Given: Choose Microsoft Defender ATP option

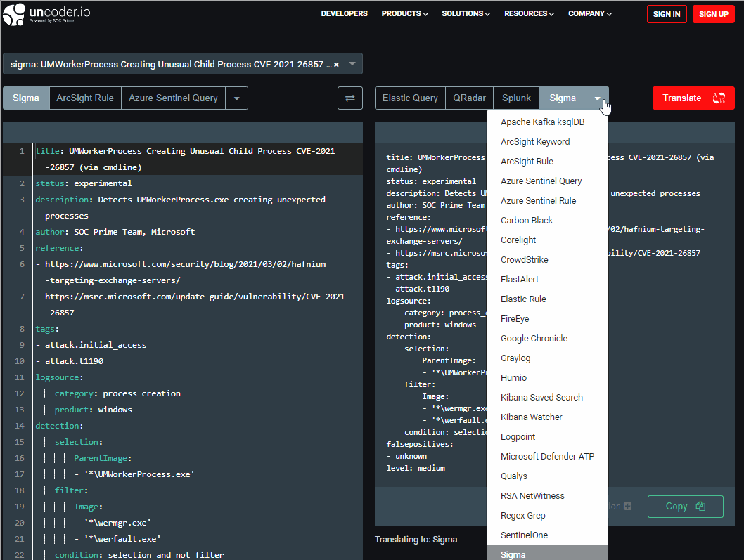Looking at the screenshot, I should [x=548, y=457].
